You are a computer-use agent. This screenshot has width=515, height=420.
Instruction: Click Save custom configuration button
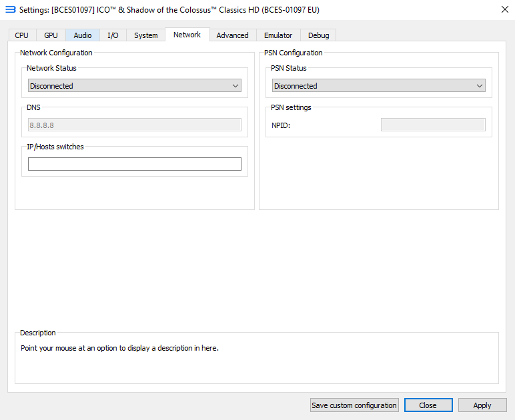click(354, 405)
